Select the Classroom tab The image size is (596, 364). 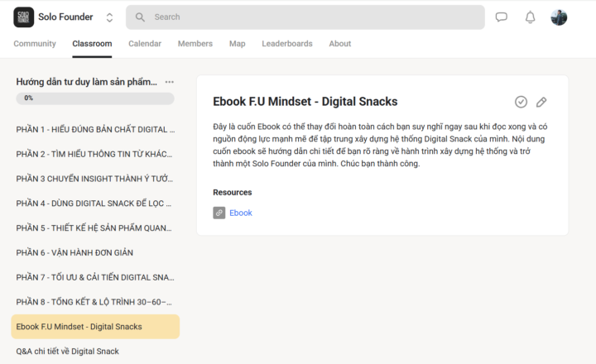coord(92,44)
